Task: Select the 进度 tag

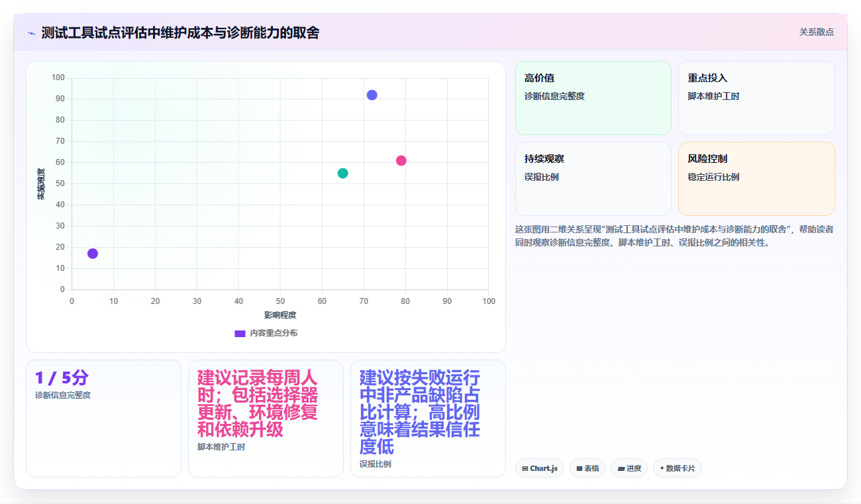Action: coord(629,468)
